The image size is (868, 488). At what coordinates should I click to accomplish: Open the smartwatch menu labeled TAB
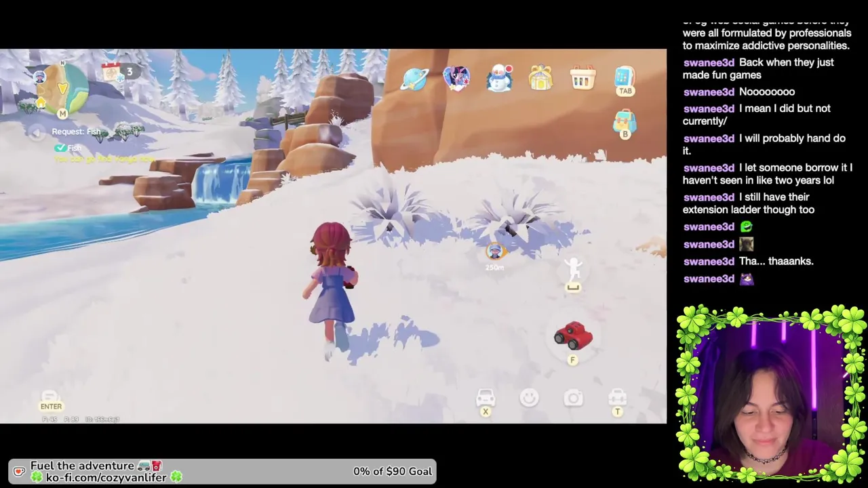click(x=625, y=80)
